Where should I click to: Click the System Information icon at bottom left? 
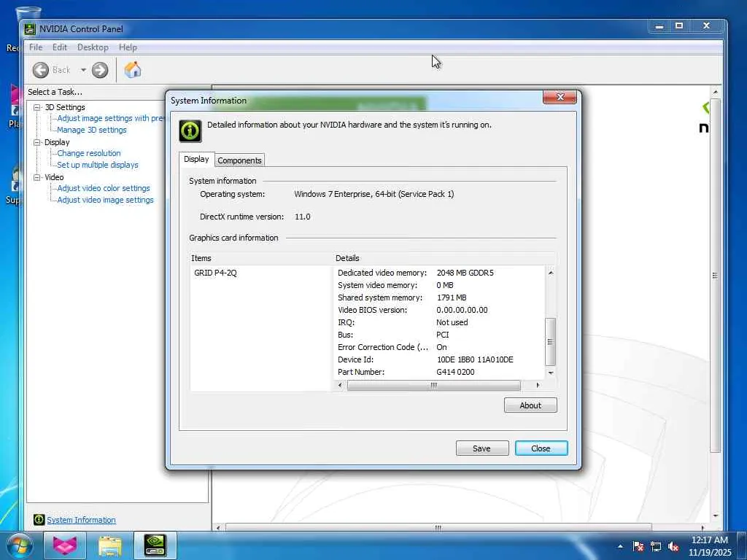coord(39,520)
